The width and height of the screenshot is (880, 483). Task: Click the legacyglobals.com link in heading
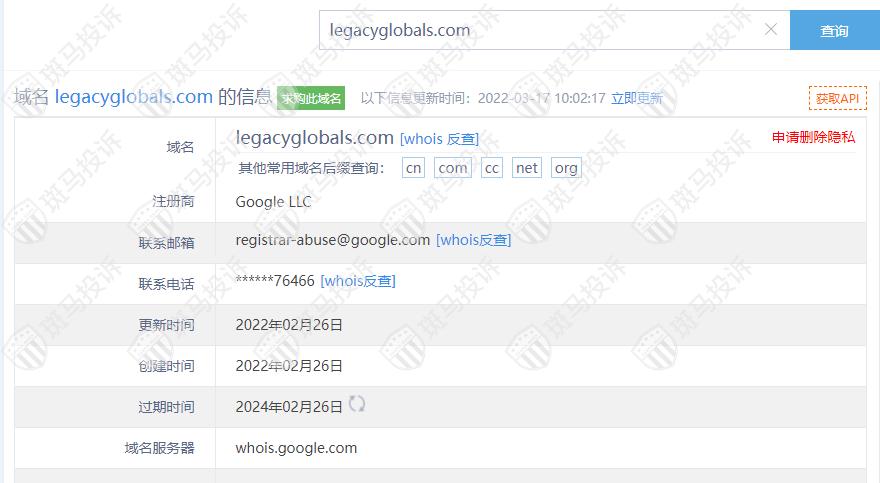pos(134,97)
